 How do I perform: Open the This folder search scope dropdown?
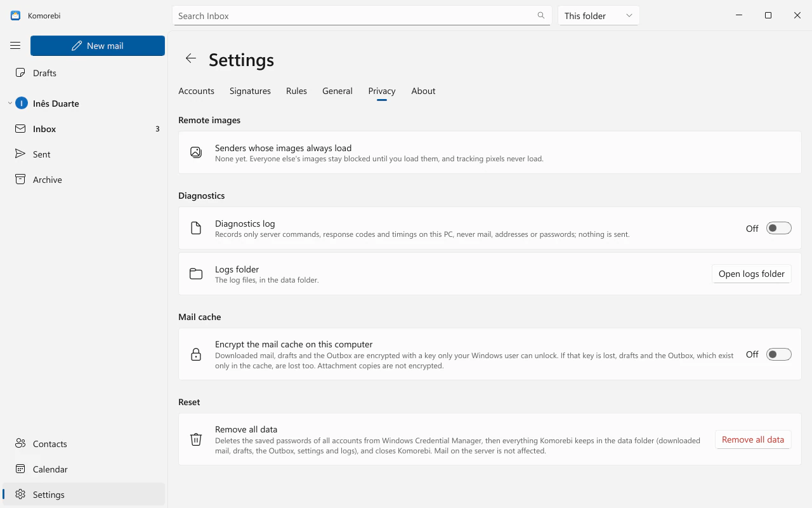coord(598,15)
